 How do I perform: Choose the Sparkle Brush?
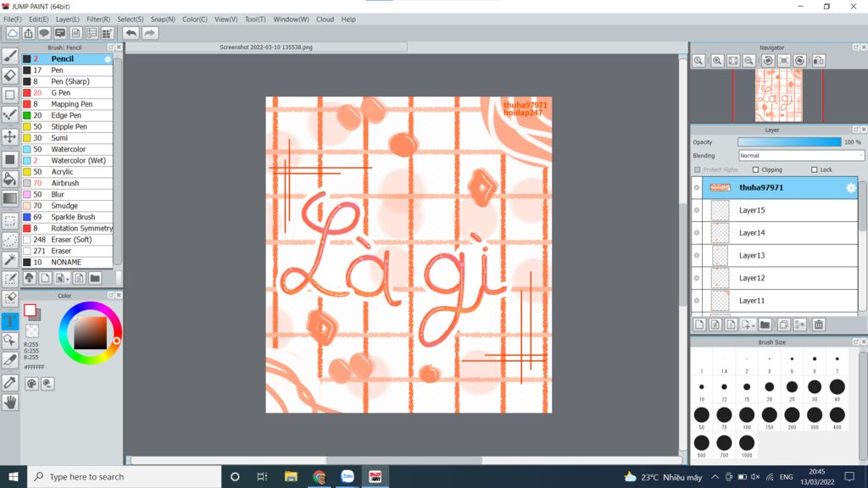tap(67, 217)
